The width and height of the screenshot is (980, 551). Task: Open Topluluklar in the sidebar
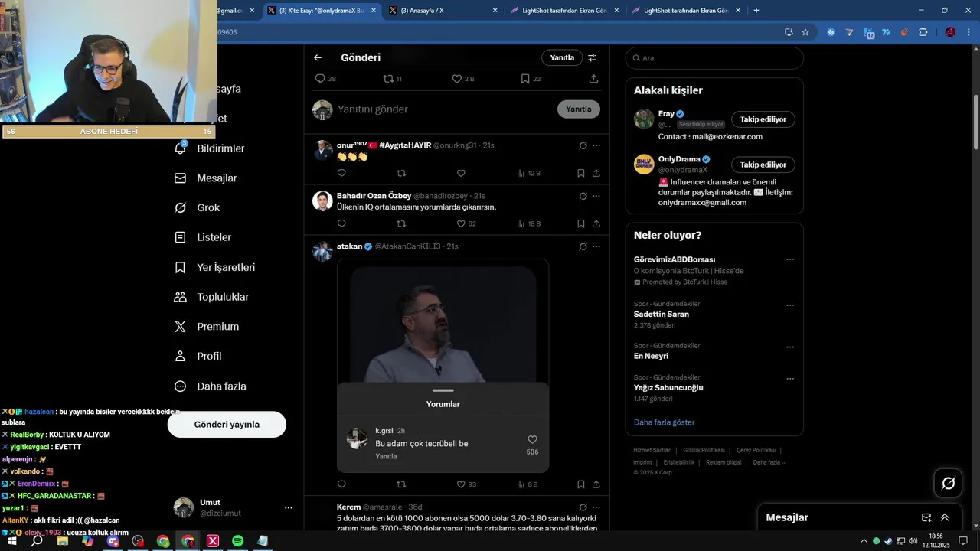coord(211,297)
